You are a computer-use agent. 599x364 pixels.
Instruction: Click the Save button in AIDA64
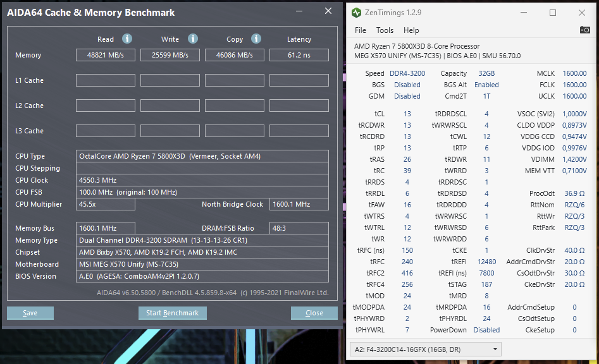(30, 313)
